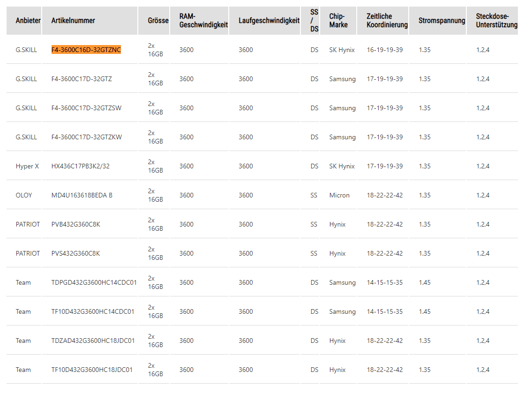Click timing 16-19-19-39 cell
532x394 pixels.
pos(385,50)
